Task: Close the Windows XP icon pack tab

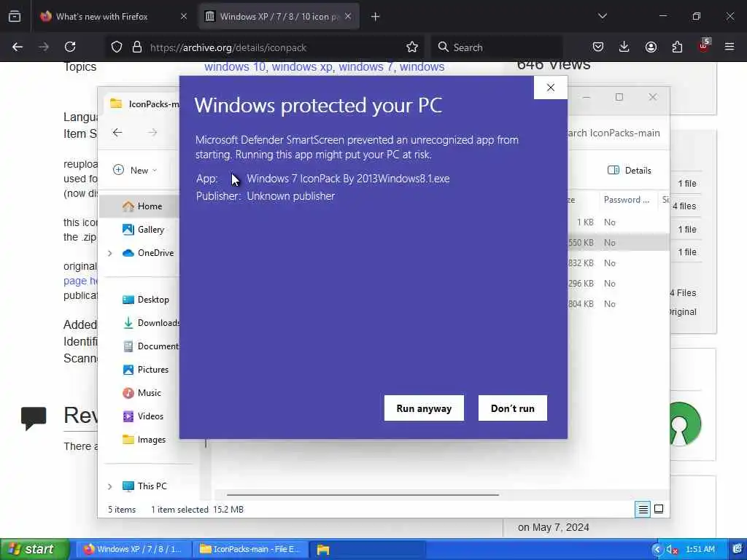Action: click(x=348, y=17)
